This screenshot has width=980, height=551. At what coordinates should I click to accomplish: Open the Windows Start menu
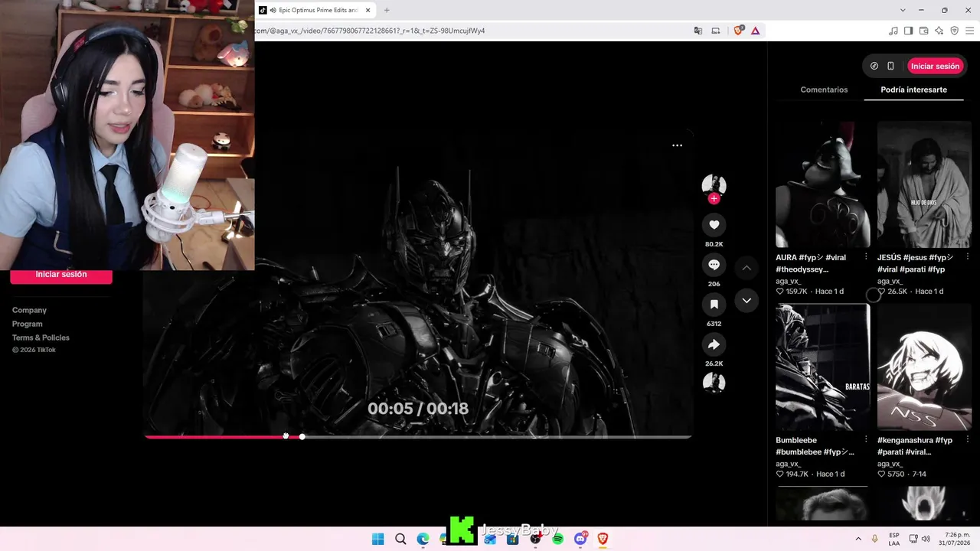(377, 539)
